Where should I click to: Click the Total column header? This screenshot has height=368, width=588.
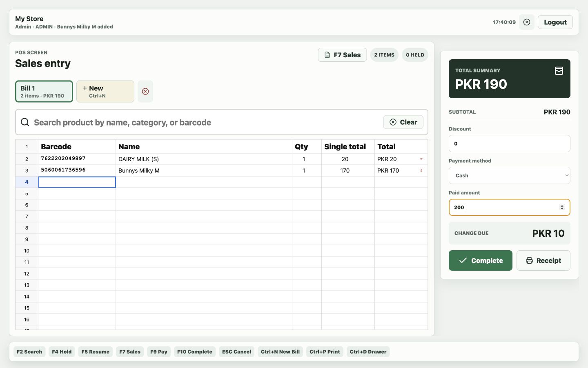(401, 146)
